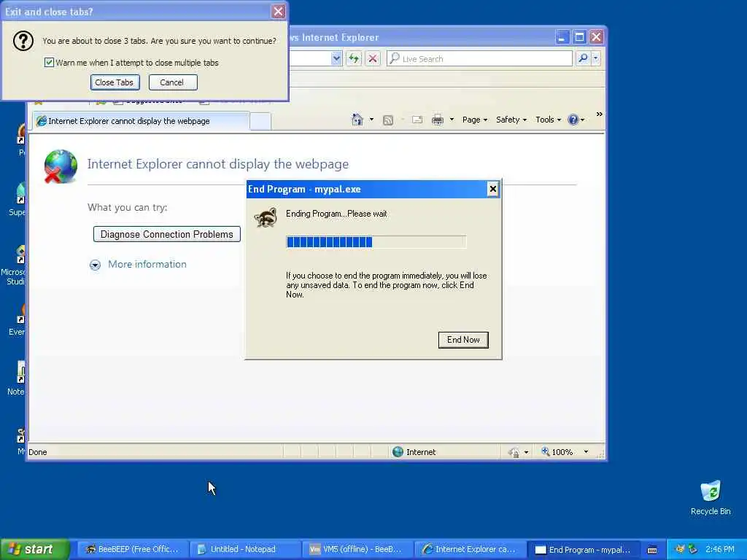
Task: Click the zoom magnifier icon at 100%
Action: coord(546,451)
